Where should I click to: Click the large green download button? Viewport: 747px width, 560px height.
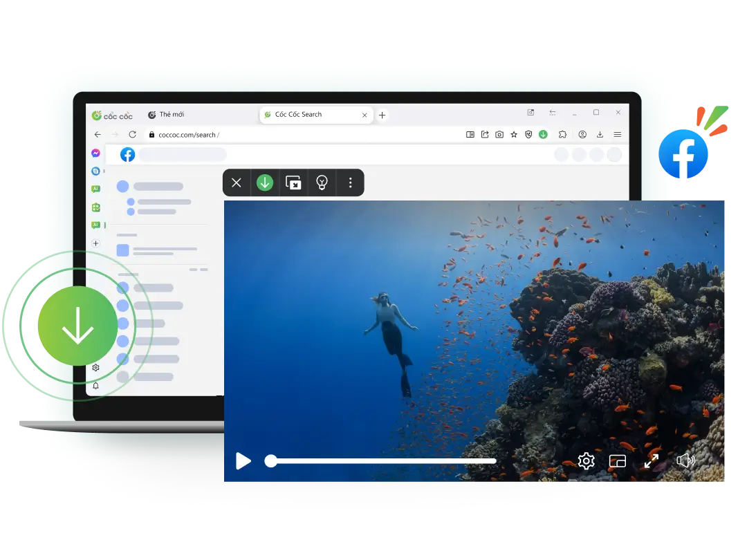[77, 326]
